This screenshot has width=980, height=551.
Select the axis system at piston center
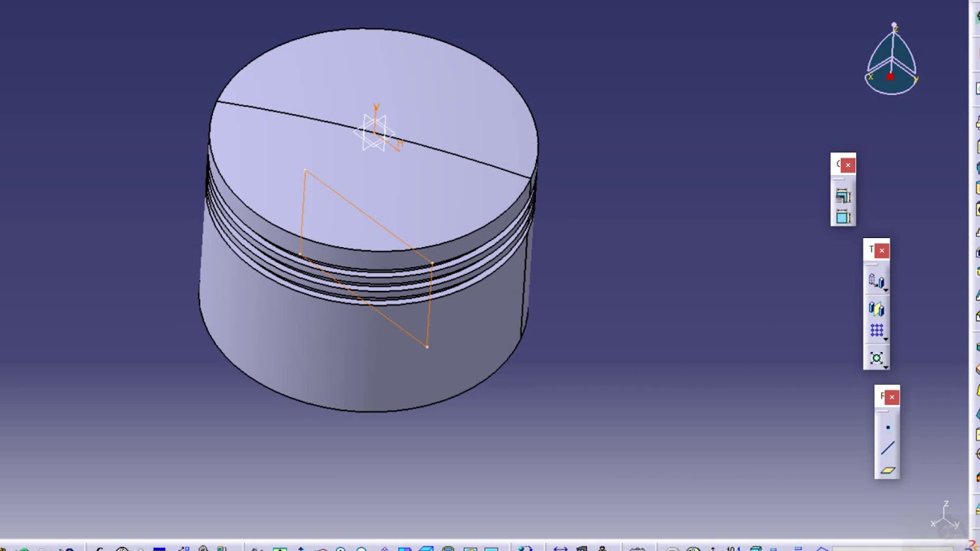click(375, 132)
